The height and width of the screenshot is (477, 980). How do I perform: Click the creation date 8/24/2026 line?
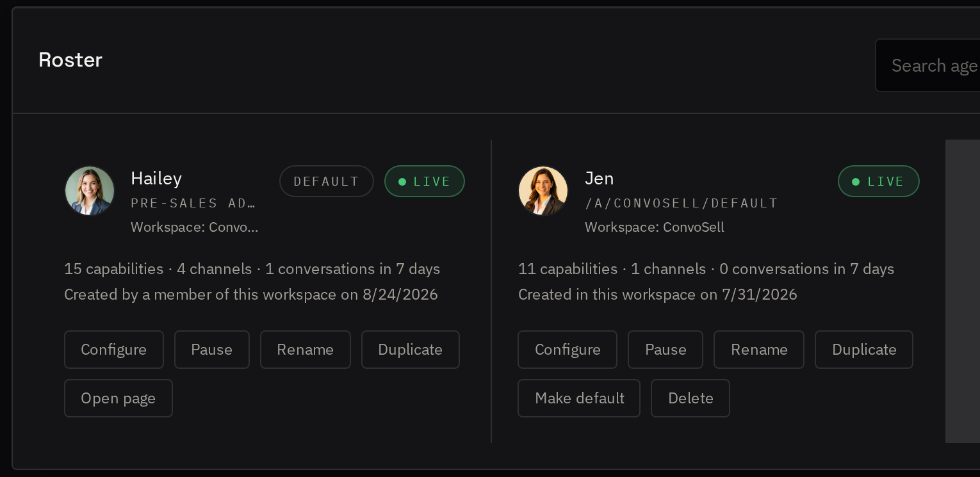[x=251, y=295]
